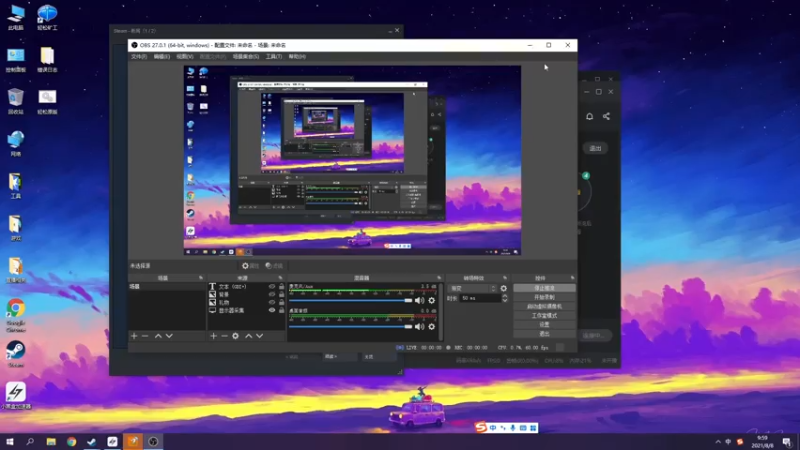Add a new scene with the plus icon

[134, 336]
